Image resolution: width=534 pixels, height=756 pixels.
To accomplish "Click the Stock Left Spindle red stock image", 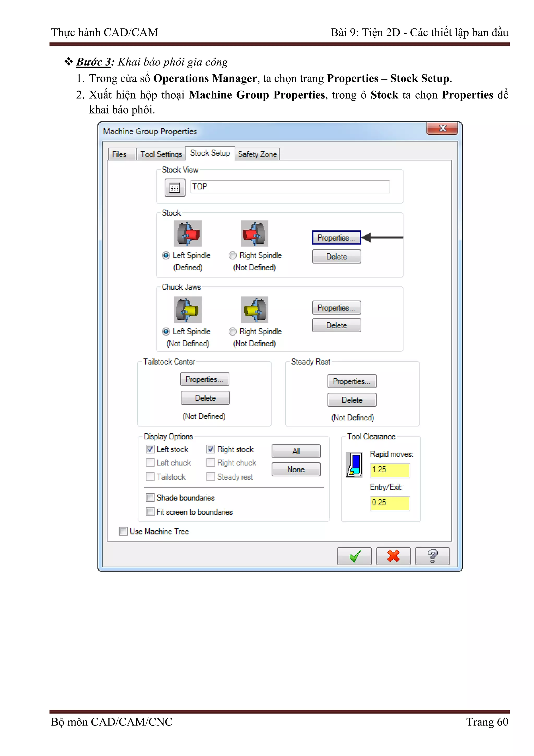I will (187, 234).
